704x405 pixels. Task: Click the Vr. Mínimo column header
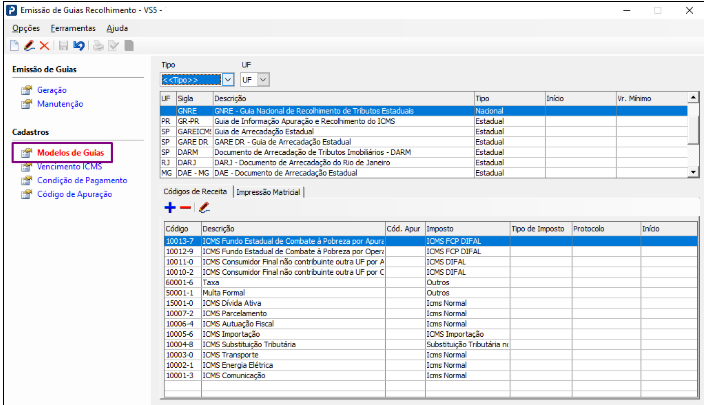(651, 98)
